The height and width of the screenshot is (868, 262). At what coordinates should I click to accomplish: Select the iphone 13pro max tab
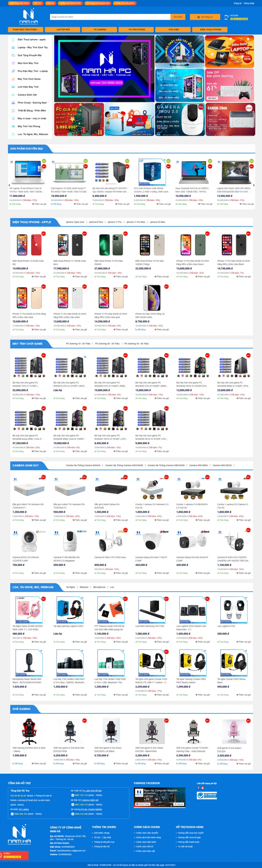75,222
